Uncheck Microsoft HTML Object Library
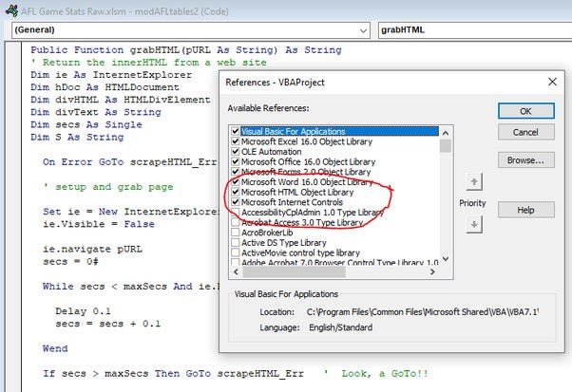572x392 pixels. [236, 192]
